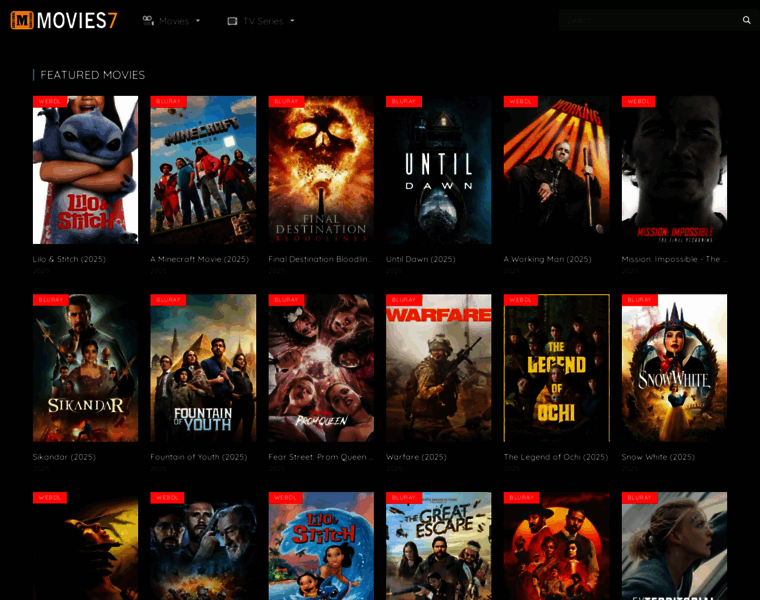Click the A Minecraft Movie (2025) title
This screenshot has height=600, width=760.
[x=199, y=259]
